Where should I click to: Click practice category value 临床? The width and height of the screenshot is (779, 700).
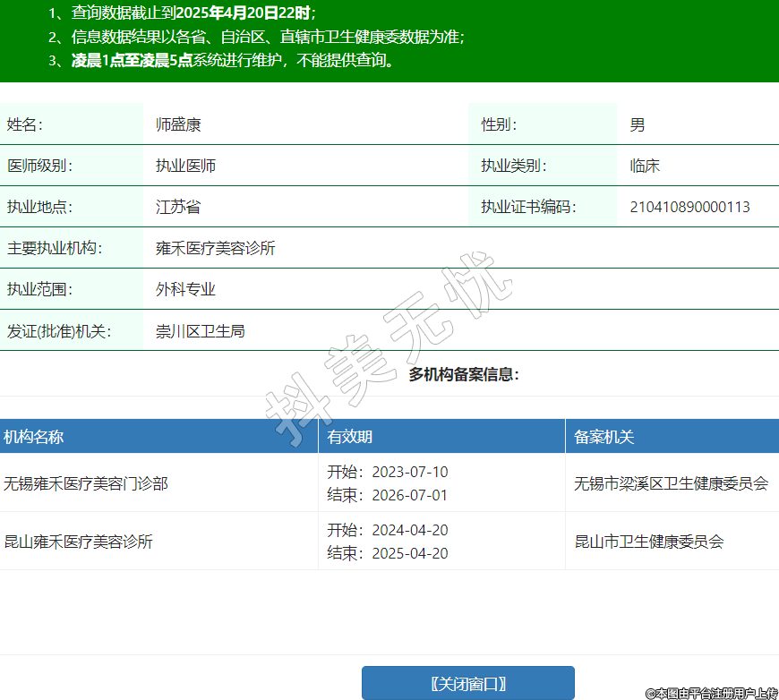point(645,166)
